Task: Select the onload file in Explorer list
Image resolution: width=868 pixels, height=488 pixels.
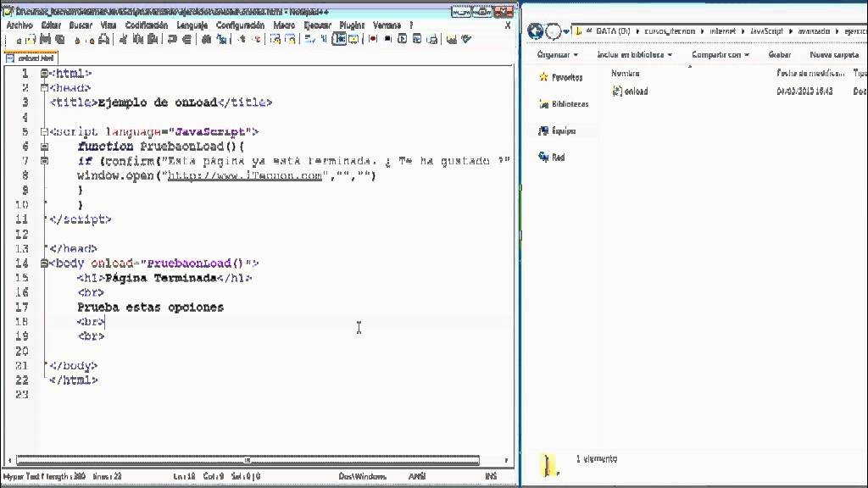Action: [x=630, y=91]
